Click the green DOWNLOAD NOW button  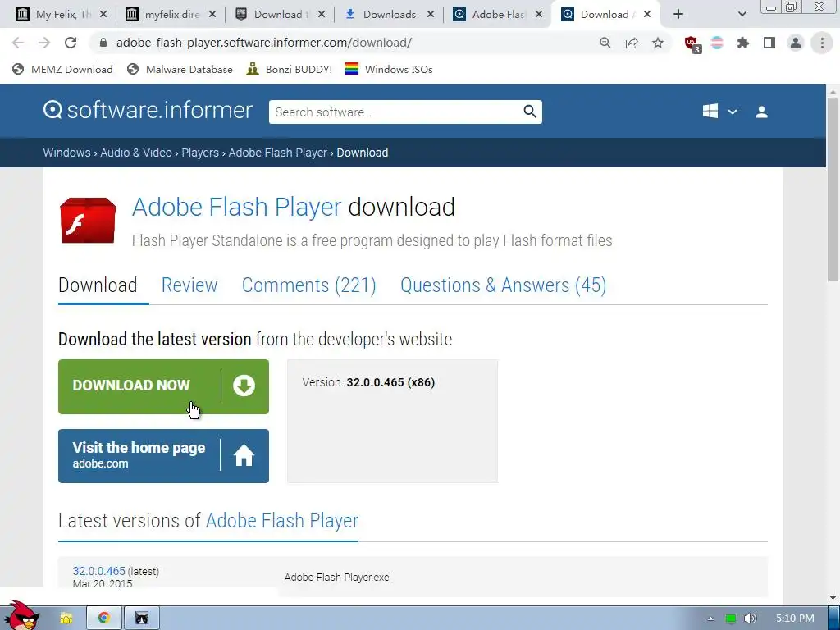163,386
